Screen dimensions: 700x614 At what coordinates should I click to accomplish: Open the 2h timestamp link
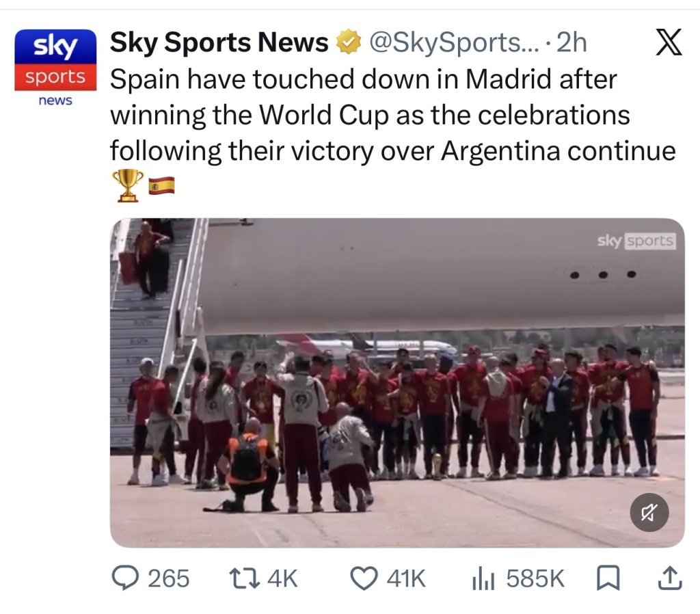pyautogui.click(x=571, y=42)
